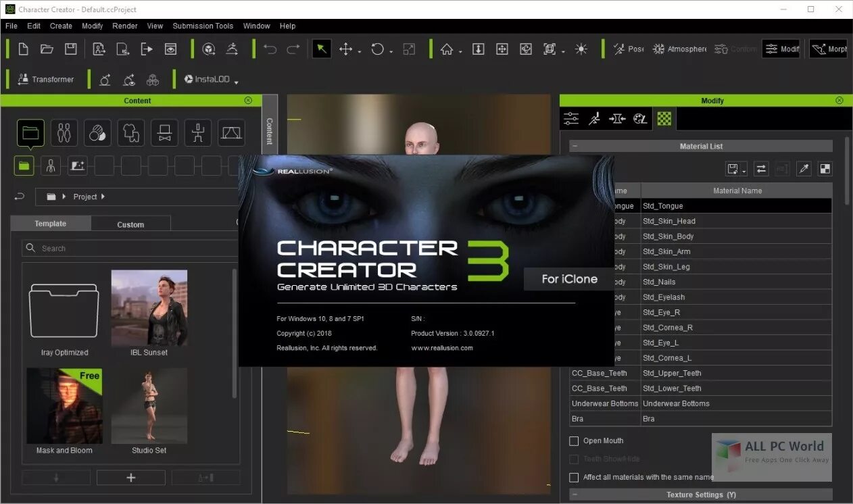
Task: Create a new project with the blank page icon
Action: (x=23, y=49)
